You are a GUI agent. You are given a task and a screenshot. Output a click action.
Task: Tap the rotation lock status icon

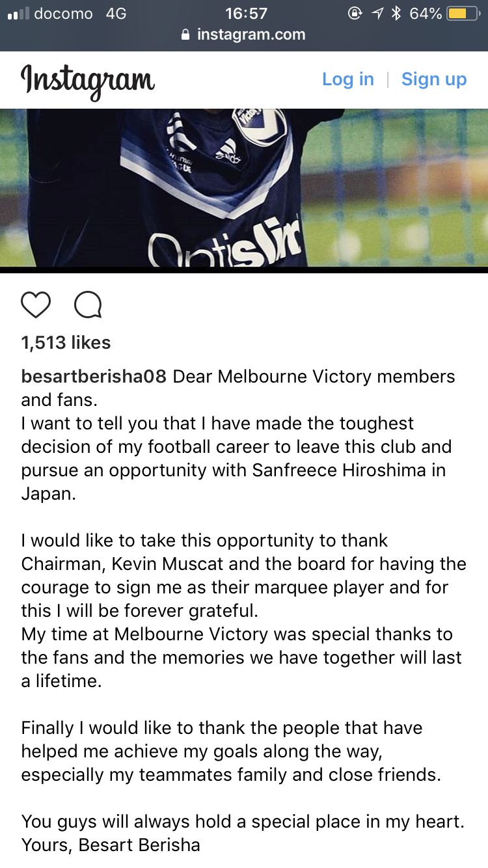point(355,13)
